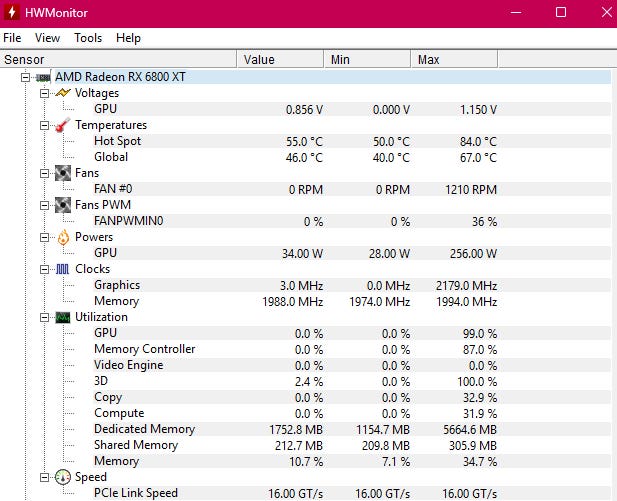Click the Fans category fan icon
This screenshot has height=501, width=617.
tap(63, 173)
